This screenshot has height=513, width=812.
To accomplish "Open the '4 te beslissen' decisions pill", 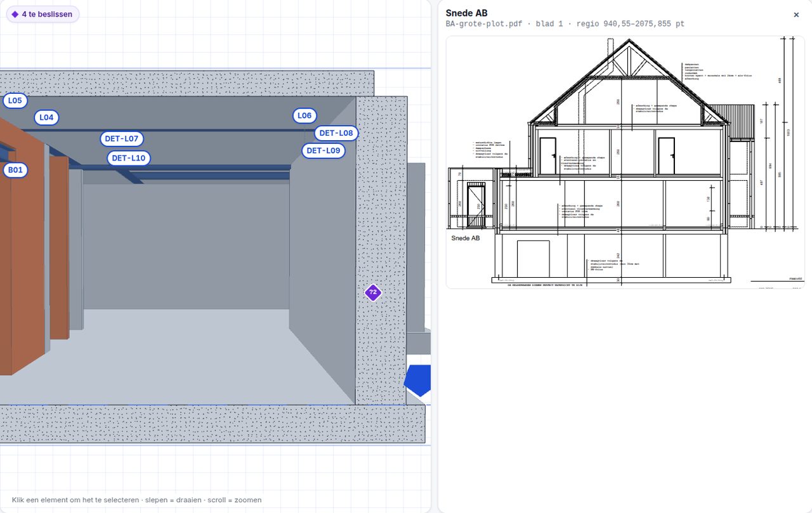I will [x=43, y=14].
